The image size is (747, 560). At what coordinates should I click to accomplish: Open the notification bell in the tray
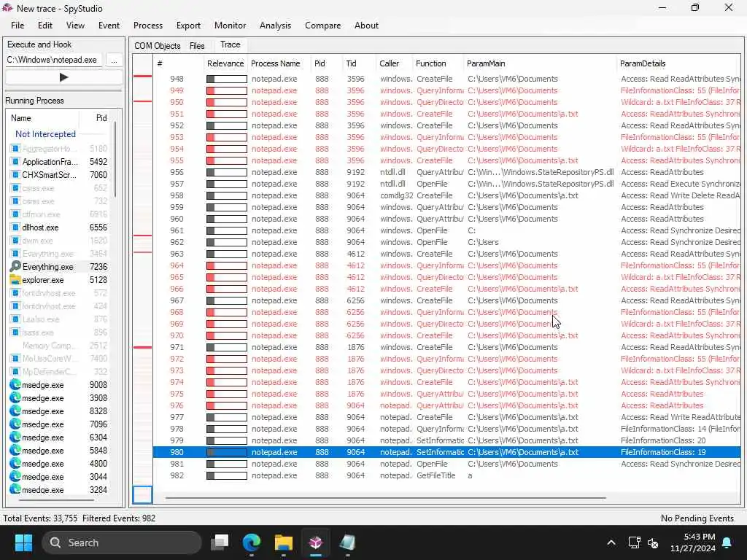[x=727, y=542]
